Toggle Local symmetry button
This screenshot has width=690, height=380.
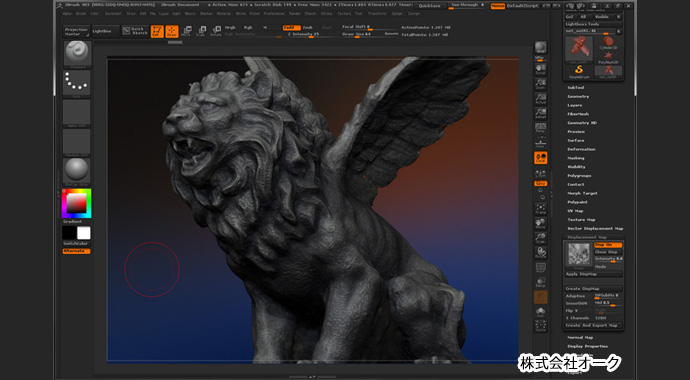pyautogui.click(x=540, y=158)
